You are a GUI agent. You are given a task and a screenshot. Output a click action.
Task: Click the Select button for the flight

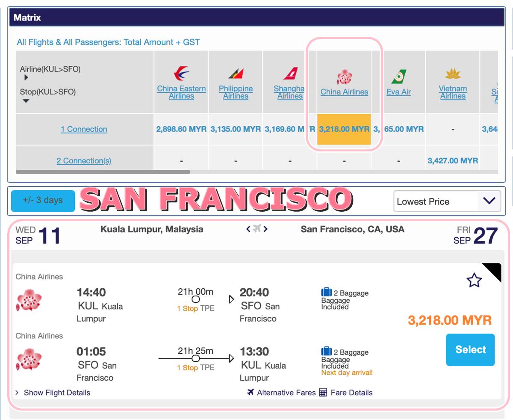click(470, 350)
